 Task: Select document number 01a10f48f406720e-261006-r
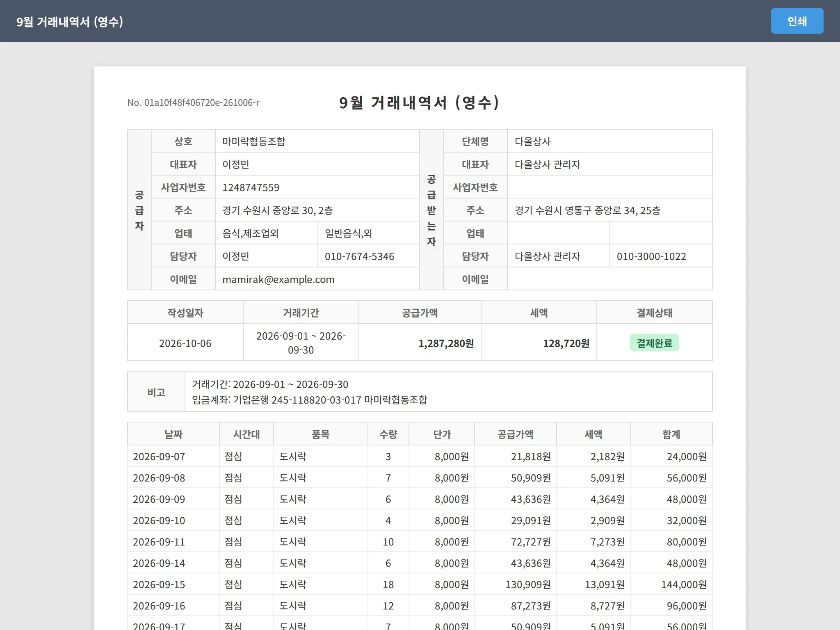pos(202,103)
